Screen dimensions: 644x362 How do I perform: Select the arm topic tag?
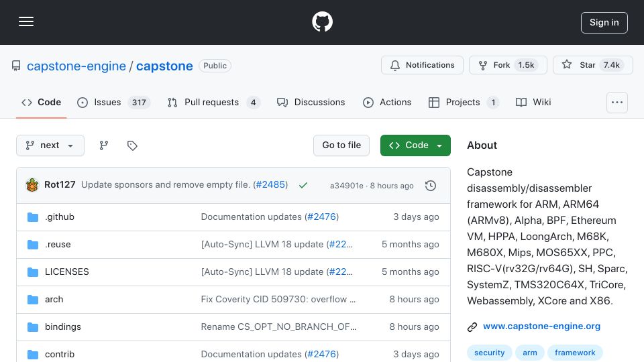530,353
